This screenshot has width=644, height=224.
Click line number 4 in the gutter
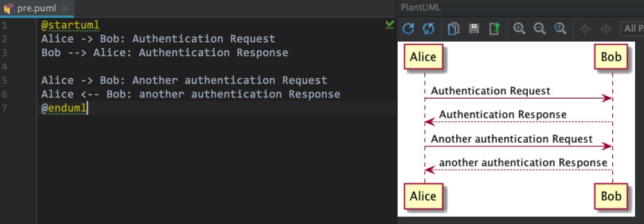[4, 66]
